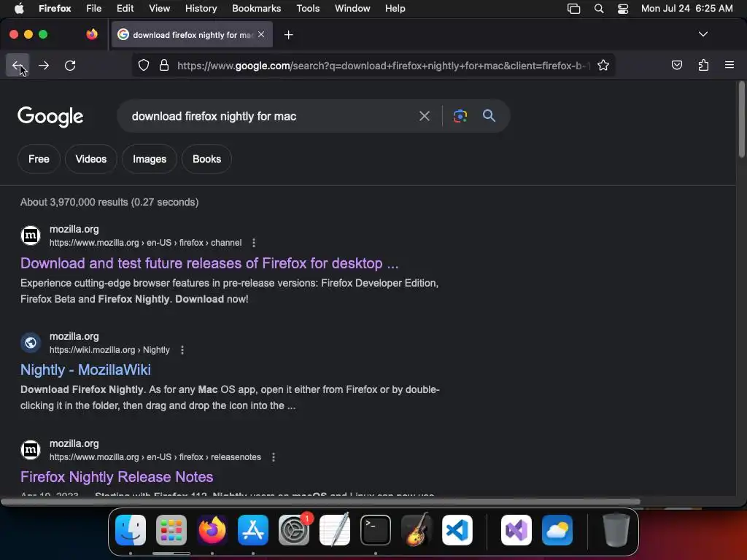Switch to Images results
747x560 pixels.
pos(150,159)
